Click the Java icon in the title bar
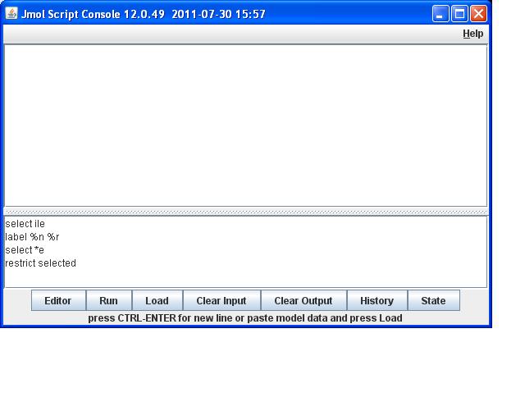 11,14
